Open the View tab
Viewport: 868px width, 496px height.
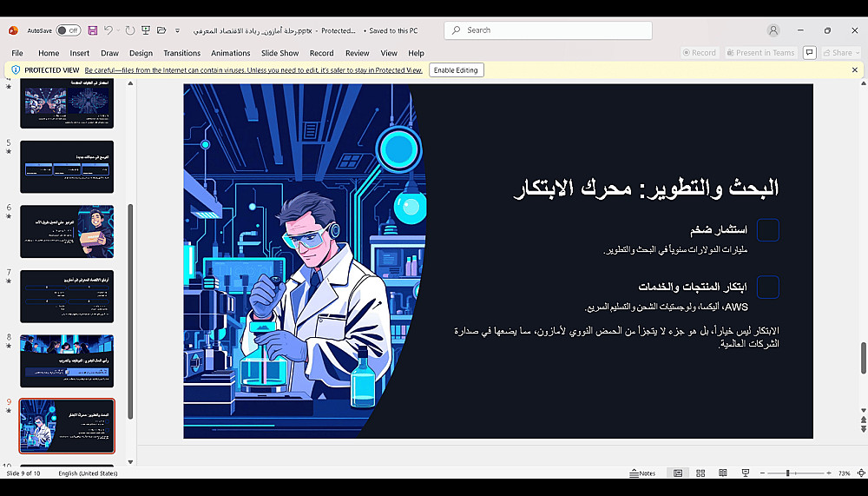(389, 53)
